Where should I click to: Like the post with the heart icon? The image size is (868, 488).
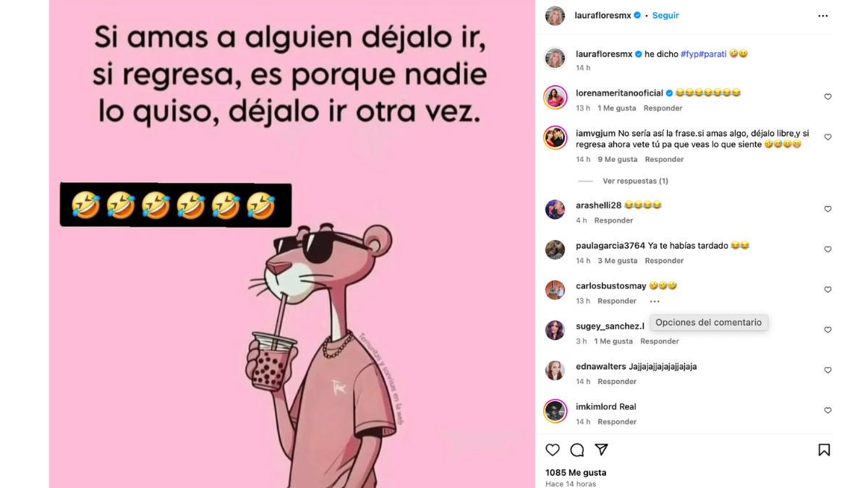click(x=553, y=450)
